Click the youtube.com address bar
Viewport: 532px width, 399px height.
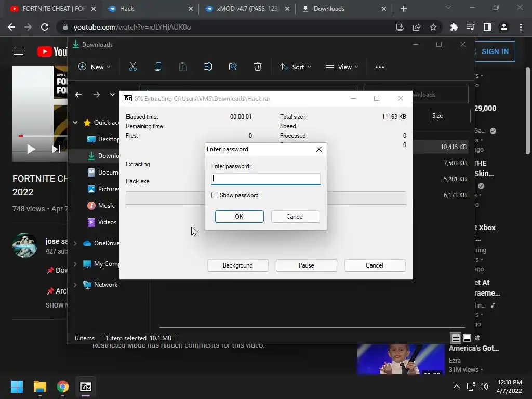[224, 27]
